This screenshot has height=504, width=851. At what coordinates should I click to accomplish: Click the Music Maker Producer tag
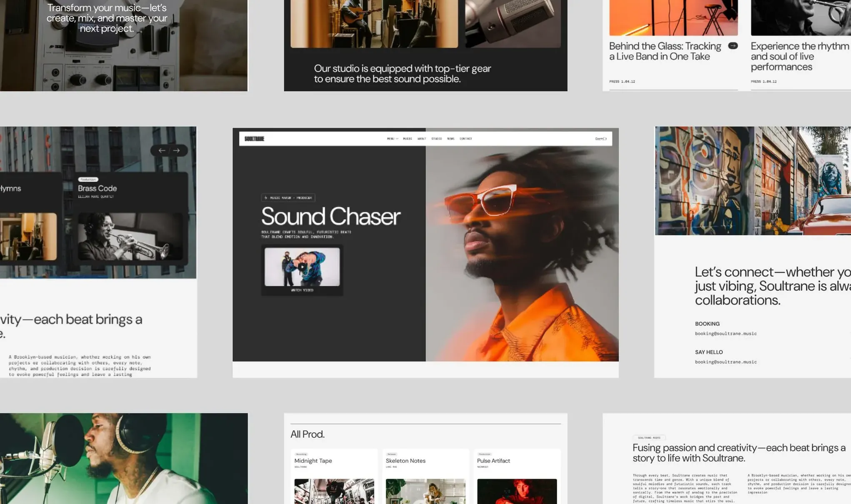tap(288, 198)
